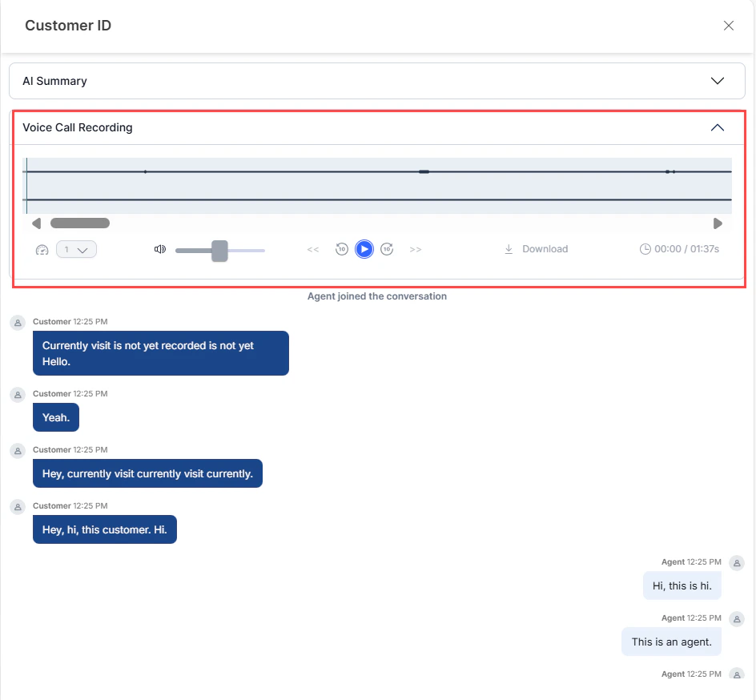This screenshot has height=700, width=756.
Task: Rewind the recording 10 seconds
Action: pyautogui.click(x=342, y=249)
